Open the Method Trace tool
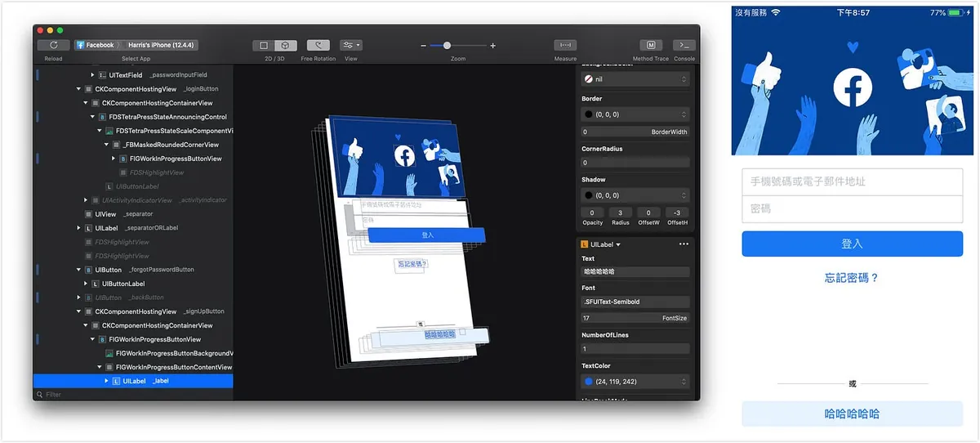The width and height of the screenshot is (980, 443). pyautogui.click(x=650, y=46)
